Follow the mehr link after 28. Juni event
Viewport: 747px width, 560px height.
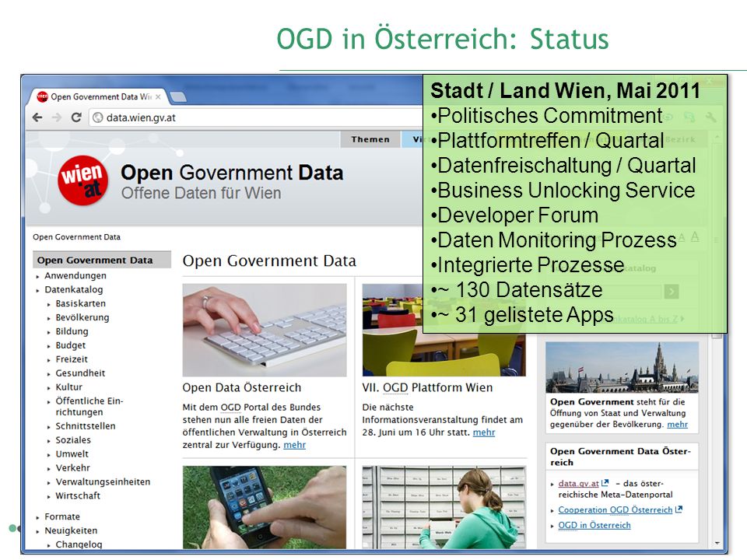pyautogui.click(x=484, y=432)
